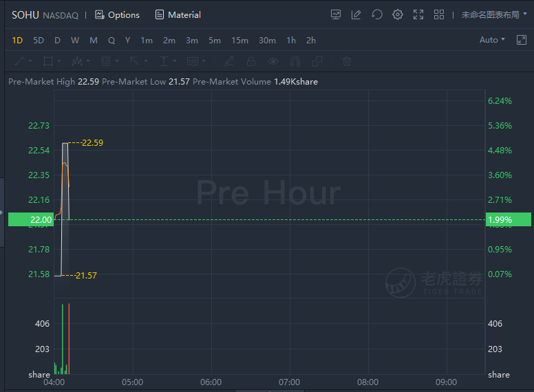Image resolution: width=534 pixels, height=392 pixels.
Task: Refresh the chart with the circular arrow icon
Action: [377, 14]
